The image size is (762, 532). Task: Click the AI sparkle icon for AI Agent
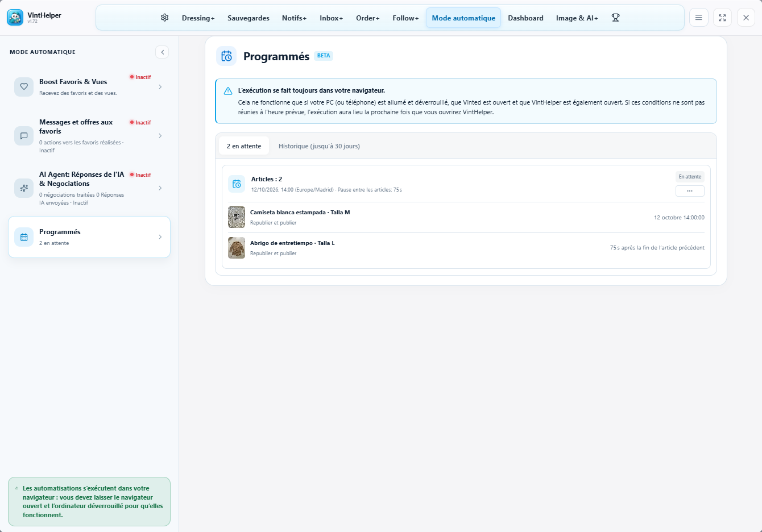[24, 188]
